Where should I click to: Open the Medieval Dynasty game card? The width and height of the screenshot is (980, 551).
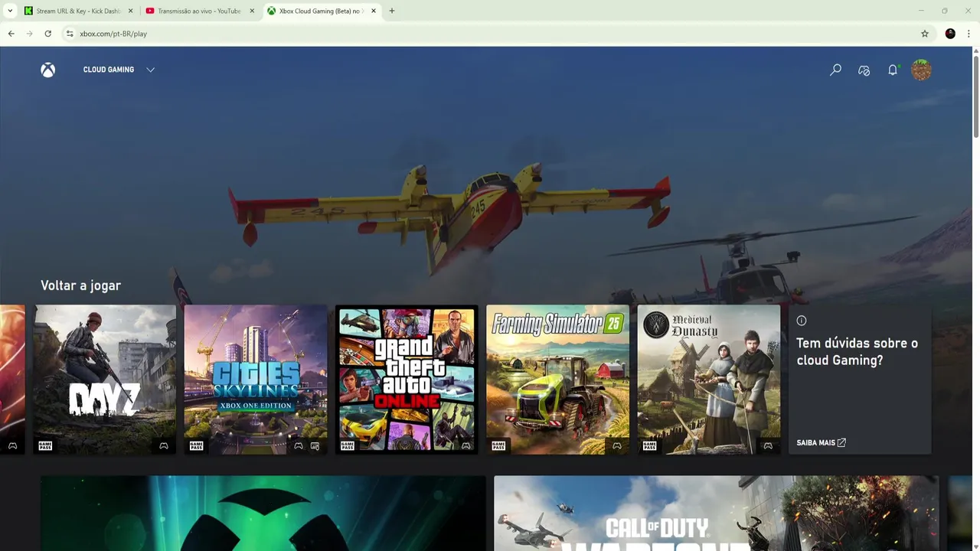(x=709, y=380)
